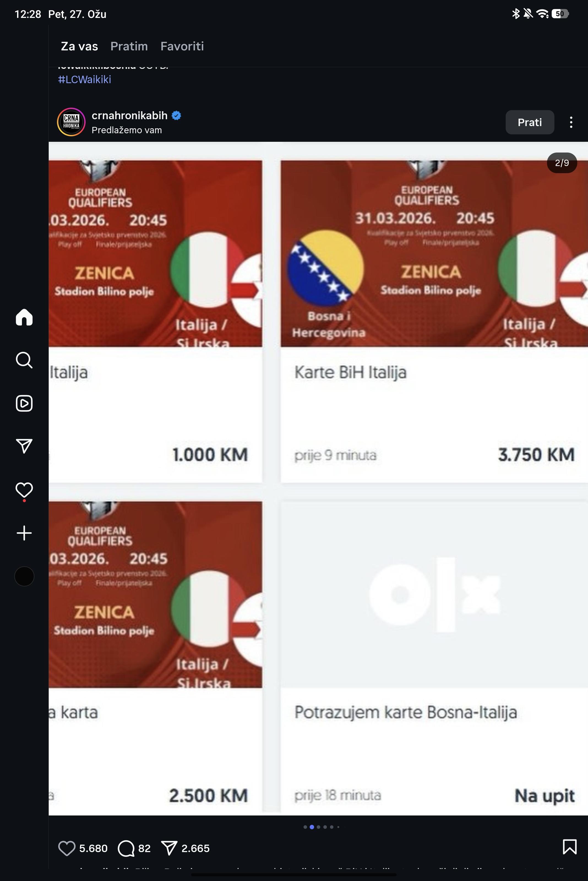
Task: Open the #LCWaikiki hashtag link
Action: [85, 80]
